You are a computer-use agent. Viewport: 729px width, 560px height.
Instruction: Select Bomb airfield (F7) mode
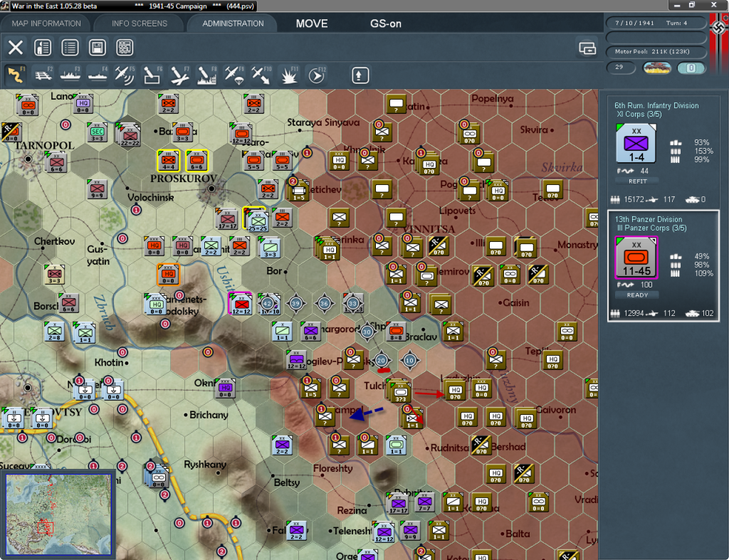(179, 75)
